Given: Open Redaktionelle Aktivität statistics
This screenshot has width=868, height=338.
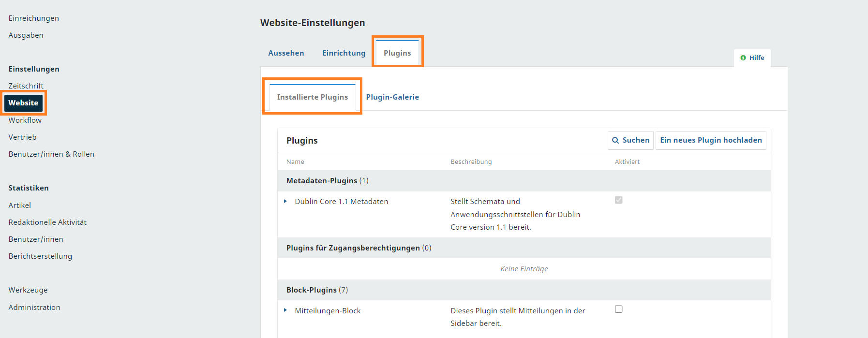Looking at the screenshot, I should (x=47, y=222).
